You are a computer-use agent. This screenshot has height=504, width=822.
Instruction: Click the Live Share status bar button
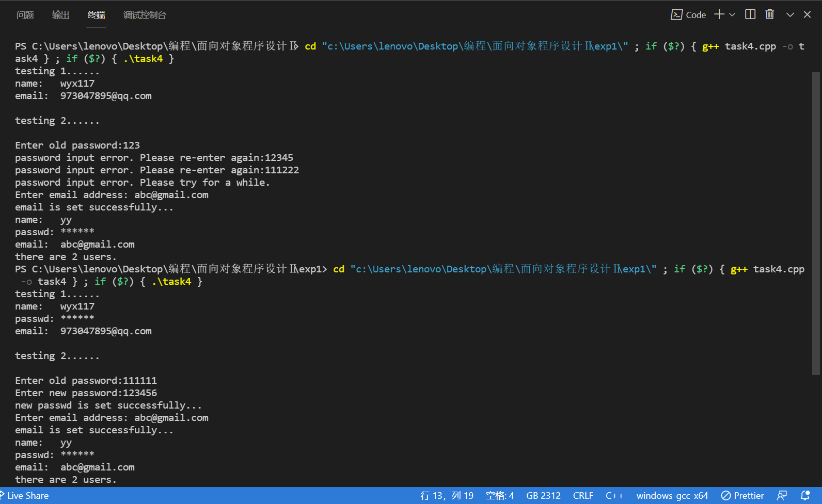pyautogui.click(x=25, y=496)
